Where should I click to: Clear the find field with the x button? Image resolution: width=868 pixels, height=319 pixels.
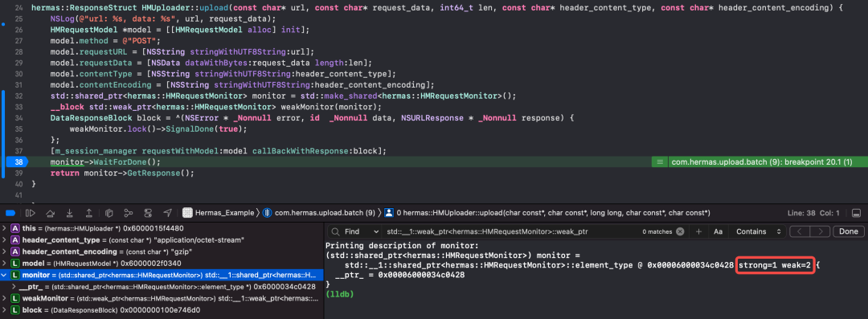pos(680,231)
